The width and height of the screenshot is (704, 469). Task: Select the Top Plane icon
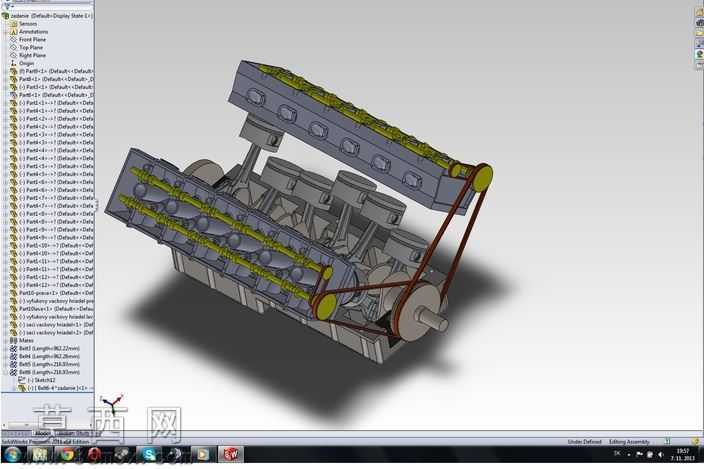coord(13,48)
